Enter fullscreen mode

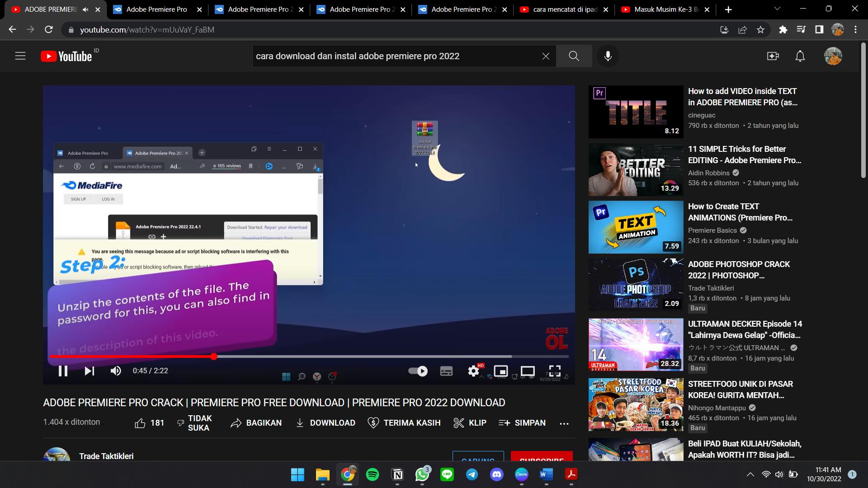click(x=555, y=371)
